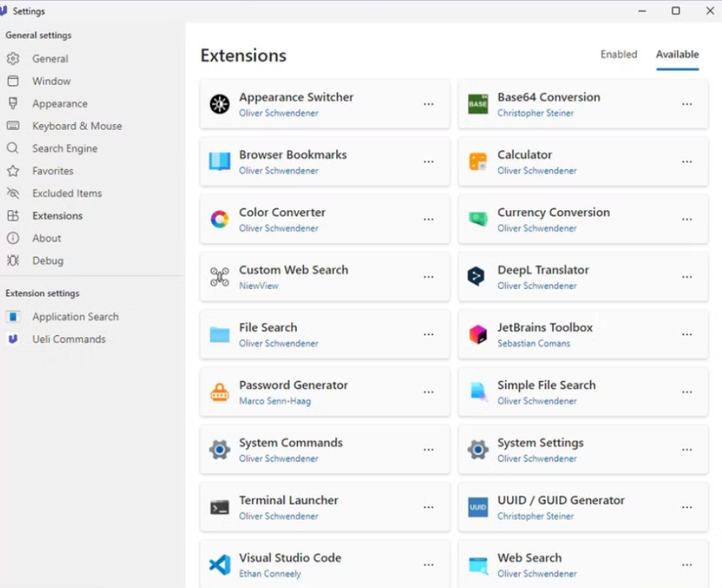Go to Search Engine settings

click(x=64, y=148)
